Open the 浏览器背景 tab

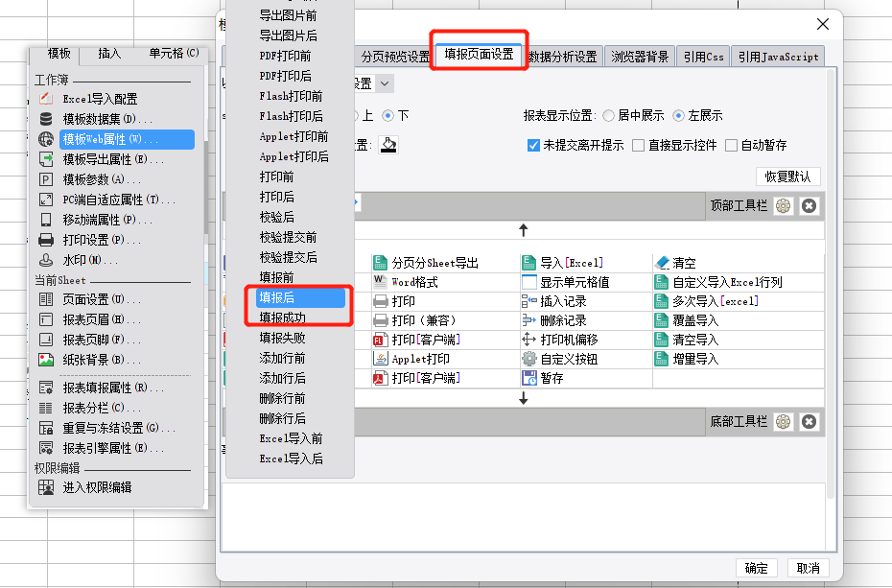click(640, 57)
